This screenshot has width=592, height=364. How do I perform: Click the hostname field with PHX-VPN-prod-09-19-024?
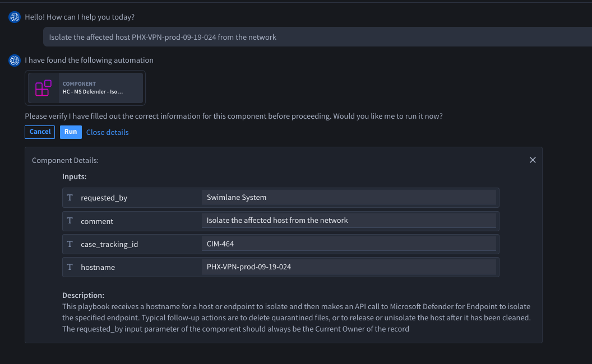point(348,267)
